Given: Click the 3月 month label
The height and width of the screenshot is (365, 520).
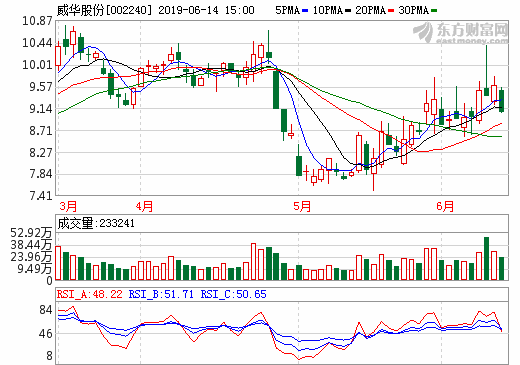Looking at the screenshot, I should 68,207.
